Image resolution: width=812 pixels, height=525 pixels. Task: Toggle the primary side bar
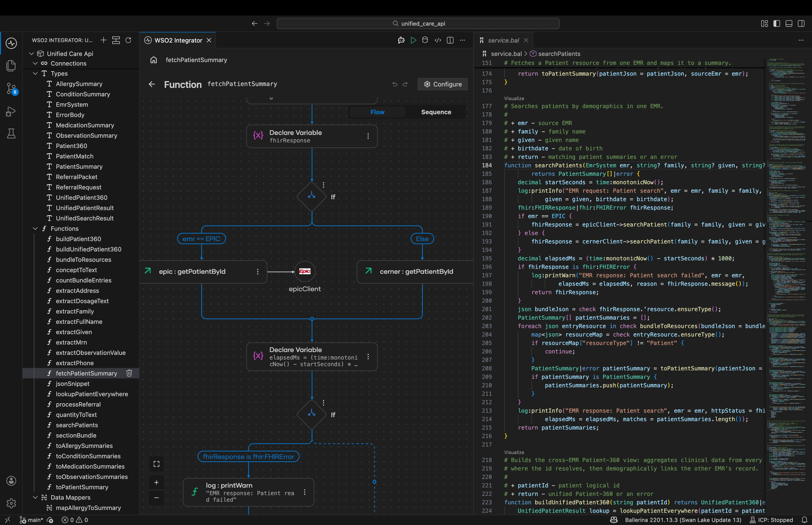[777, 24]
